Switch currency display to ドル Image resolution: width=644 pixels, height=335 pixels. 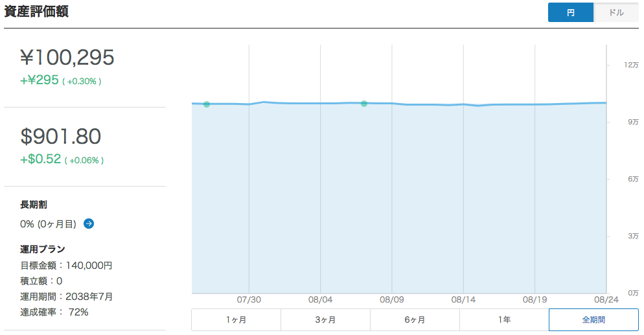pyautogui.click(x=616, y=12)
